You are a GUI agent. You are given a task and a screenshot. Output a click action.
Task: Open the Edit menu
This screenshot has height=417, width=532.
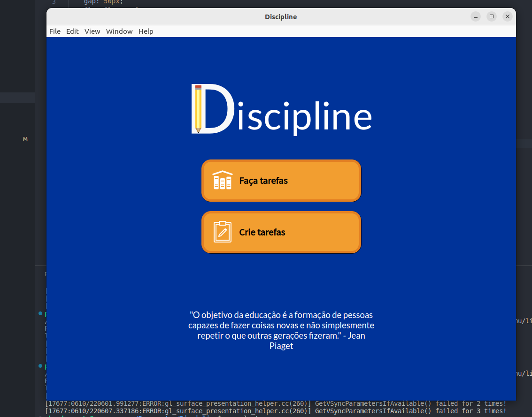(72, 31)
